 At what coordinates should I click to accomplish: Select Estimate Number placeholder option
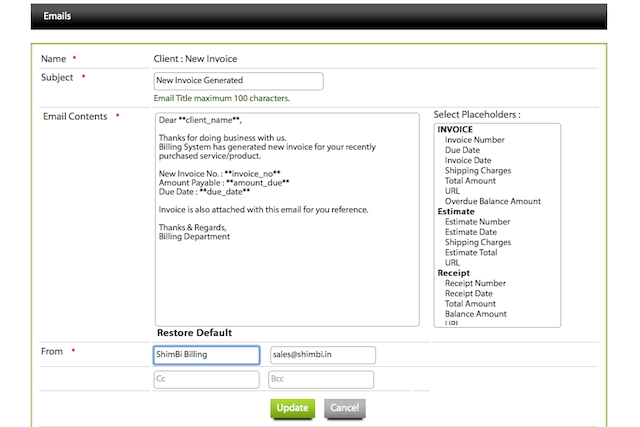coord(477,222)
